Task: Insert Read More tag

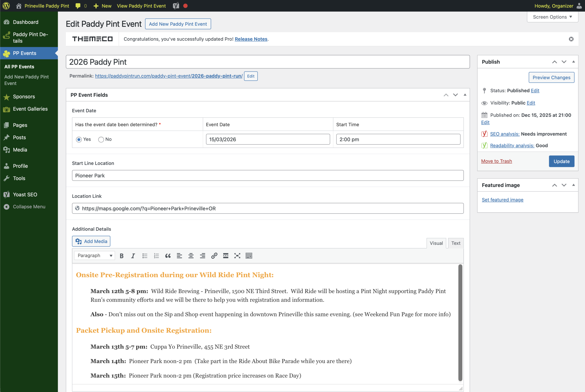Action: 226,255
